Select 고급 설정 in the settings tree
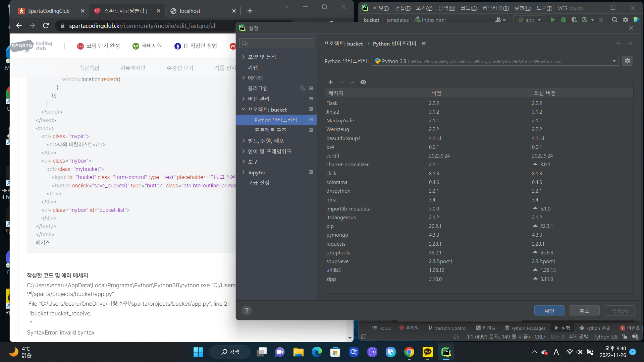The height and width of the screenshot is (362, 644). 259,183
